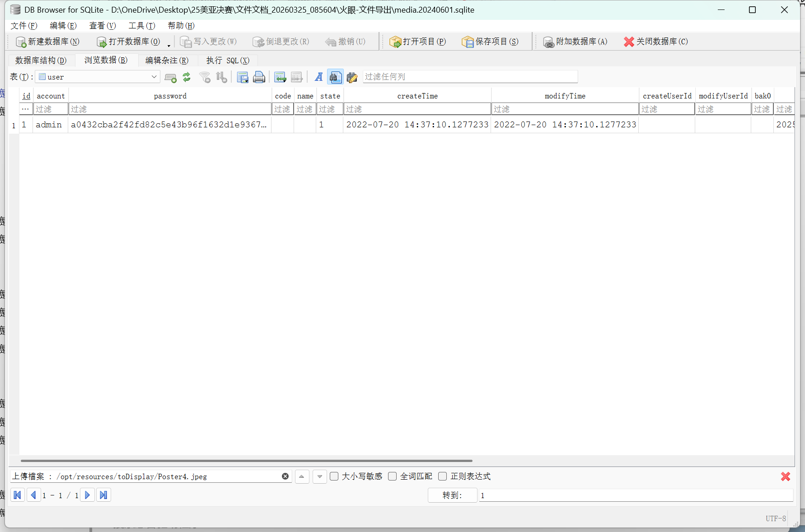The width and height of the screenshot is (805, 532).
Task: Click the clear sorting arrows icon
Action: (x=221, y=77)
